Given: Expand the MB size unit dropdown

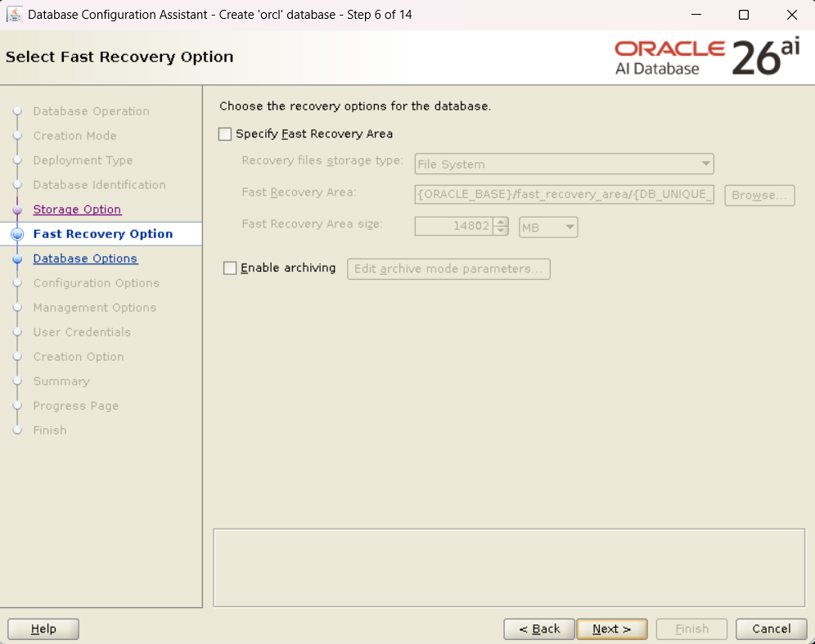Looking at the screenshot, I should (548, 227).
